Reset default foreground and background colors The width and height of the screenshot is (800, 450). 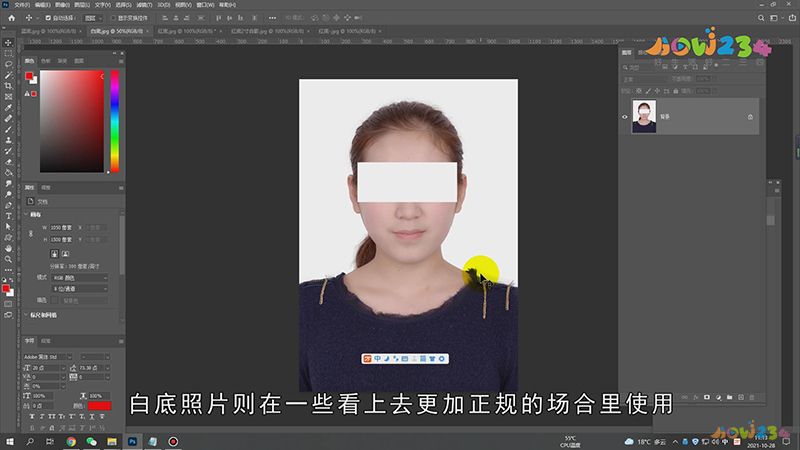click(4, 281)
